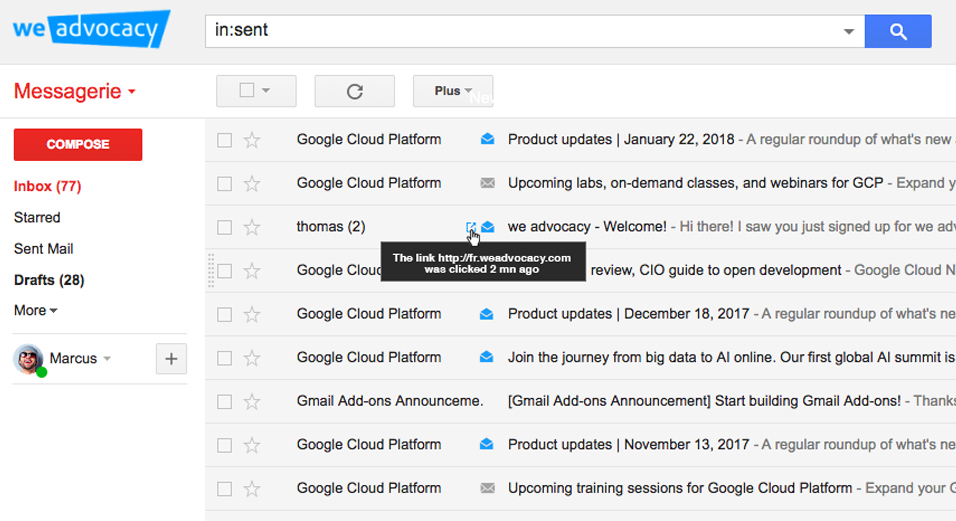Select checkbox for thomas (2) email

pos(224,227)
